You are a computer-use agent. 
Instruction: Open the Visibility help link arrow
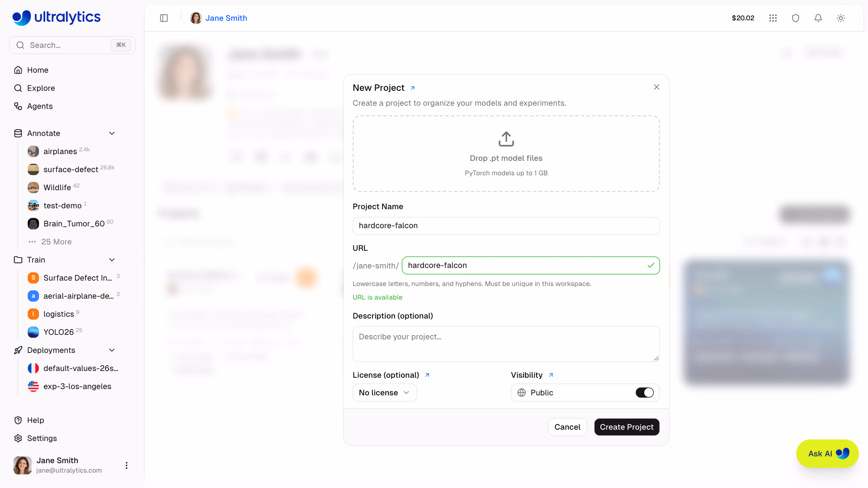point(551,375)
